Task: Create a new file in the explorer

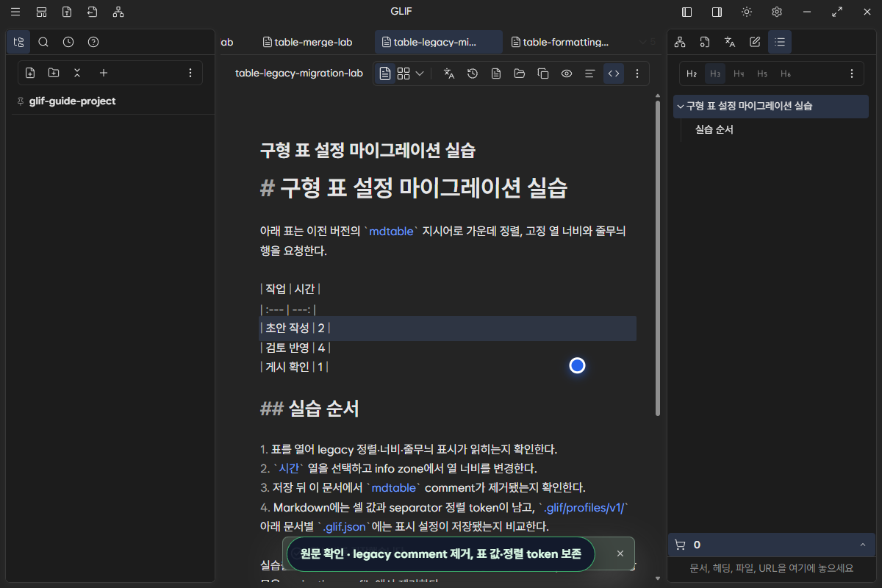Action: (x=30, y=73)
